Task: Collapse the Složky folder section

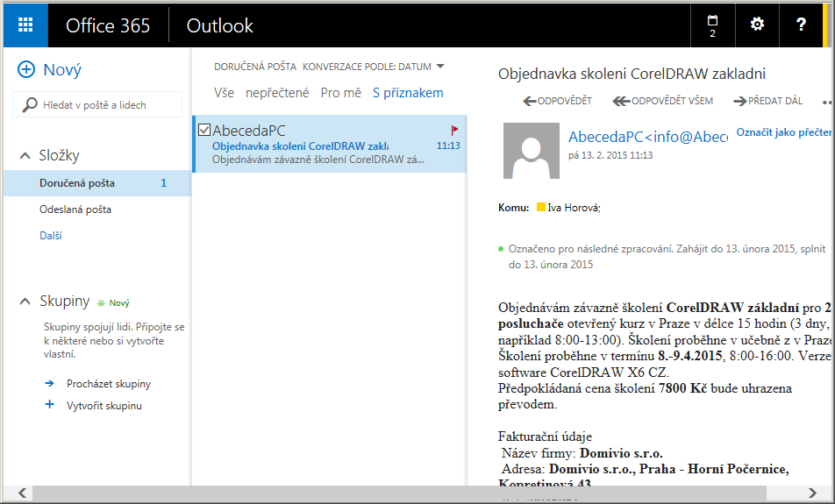Action: [25, 156]
